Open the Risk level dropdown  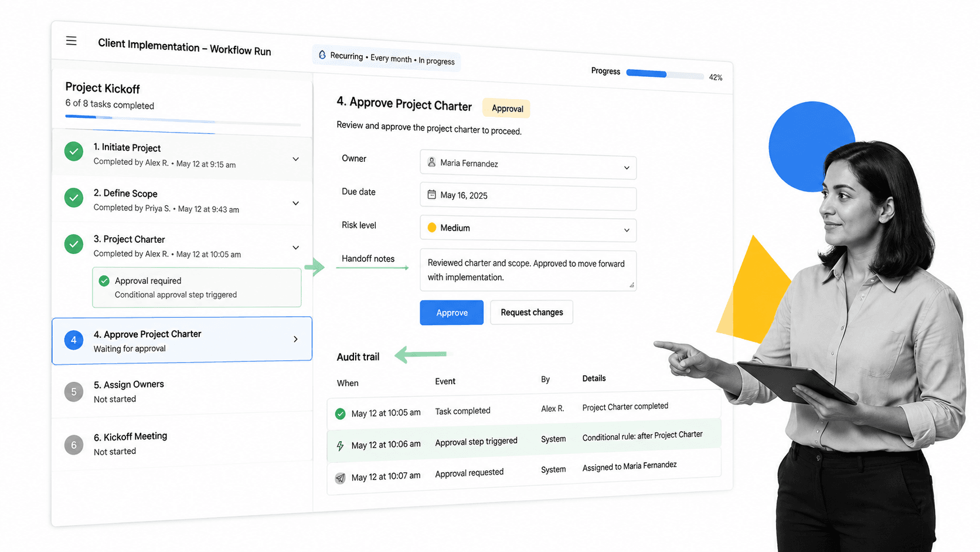tap(528, 229)
